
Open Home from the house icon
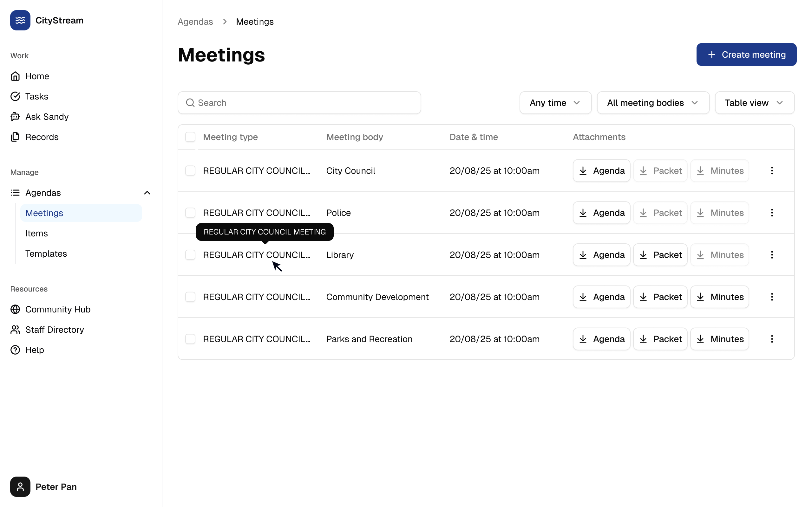15,76
